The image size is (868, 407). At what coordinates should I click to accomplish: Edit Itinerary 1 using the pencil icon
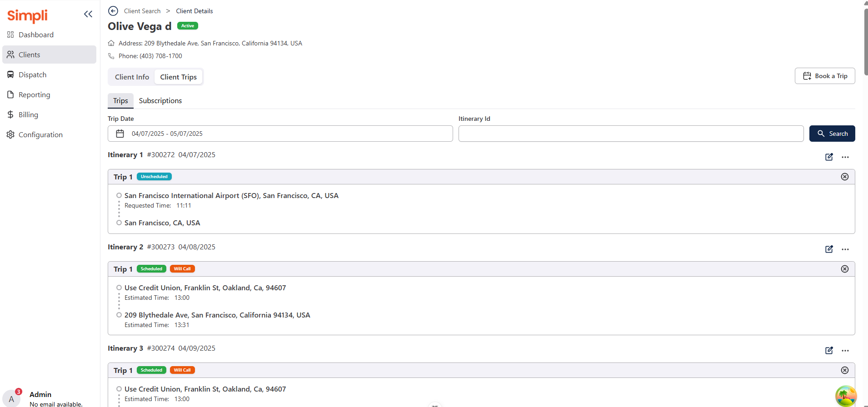tap(829, 157)
